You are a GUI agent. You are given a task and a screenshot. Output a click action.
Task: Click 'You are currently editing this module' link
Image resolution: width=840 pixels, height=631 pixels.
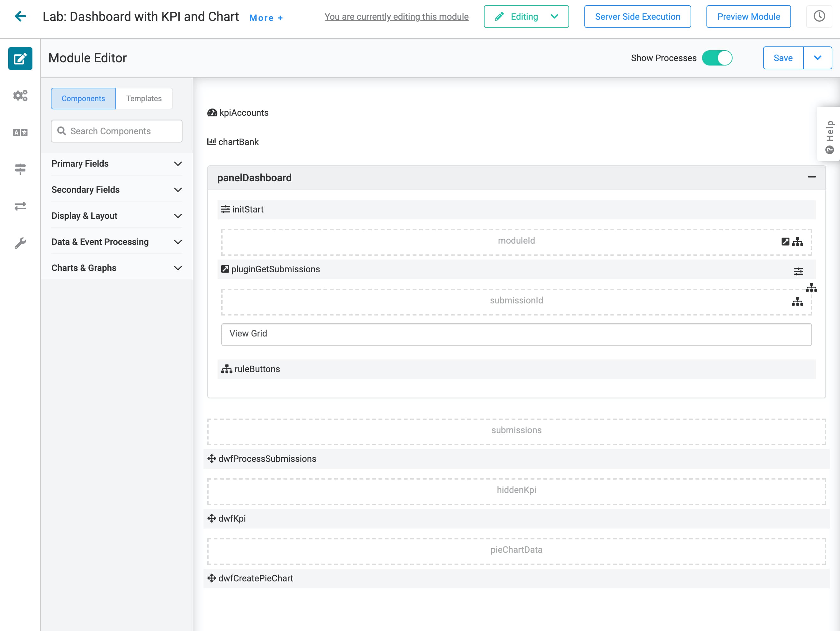[x=396, y=17]
